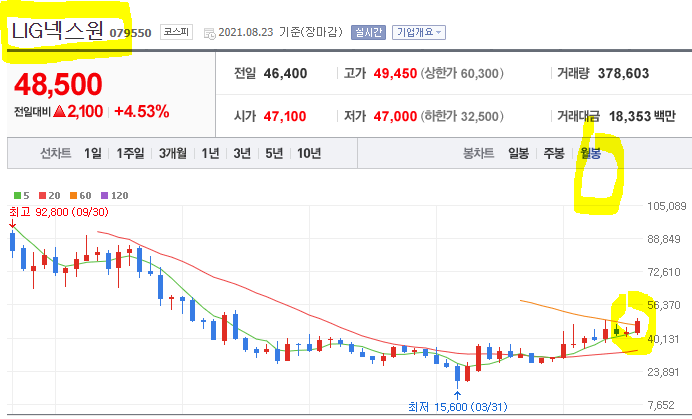Viewport: 692px width, 419px height.
Task: Click the 고가 value 49,450
Action: (395, 73)
